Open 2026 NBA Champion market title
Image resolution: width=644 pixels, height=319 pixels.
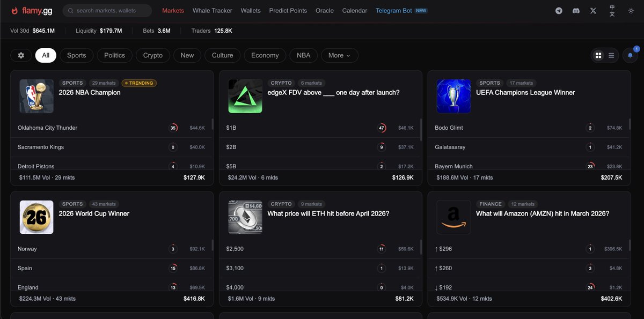coord(90,93)
